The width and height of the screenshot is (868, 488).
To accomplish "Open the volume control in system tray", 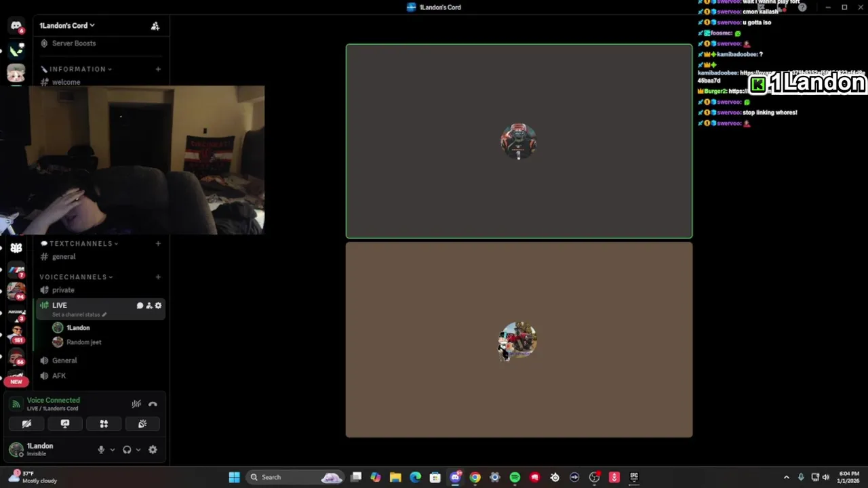I will point(826,477).
